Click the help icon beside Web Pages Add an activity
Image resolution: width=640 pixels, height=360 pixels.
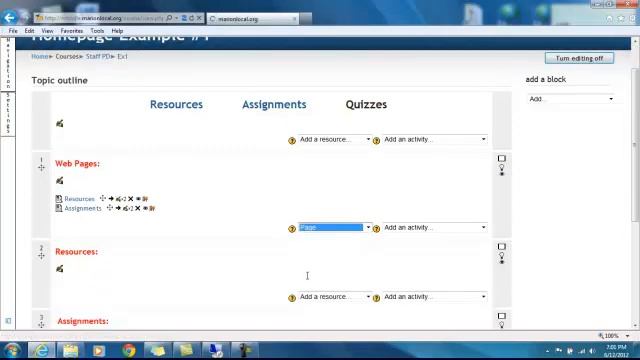click(376, 229)
